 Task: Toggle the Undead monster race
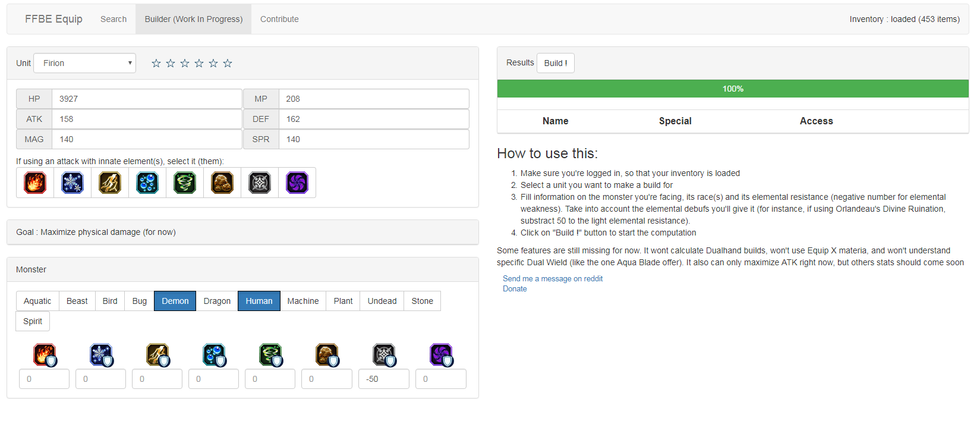pos(382,301)
